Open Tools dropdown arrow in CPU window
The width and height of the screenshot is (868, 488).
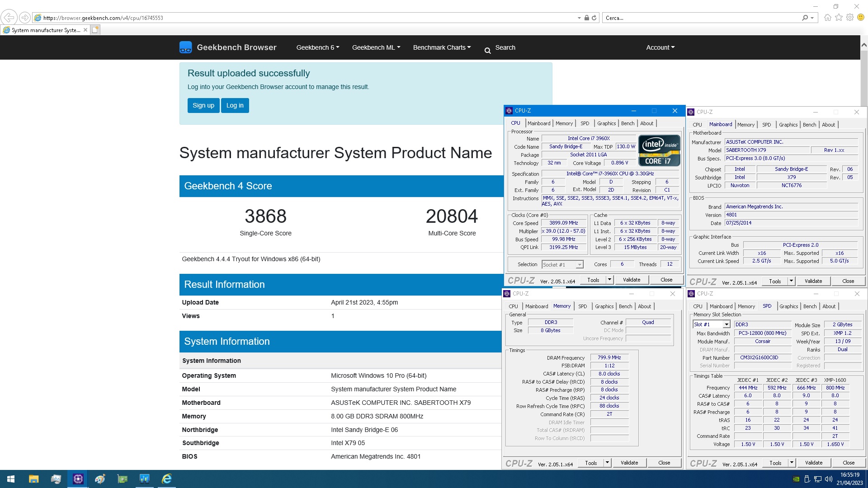pos(609,280)
